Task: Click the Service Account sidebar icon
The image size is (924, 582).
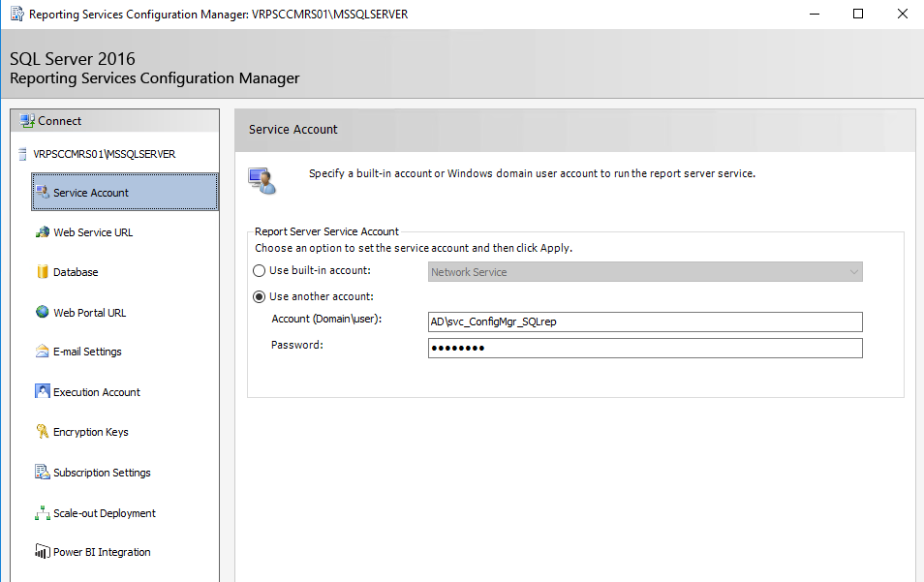Action: click(43, 192)
